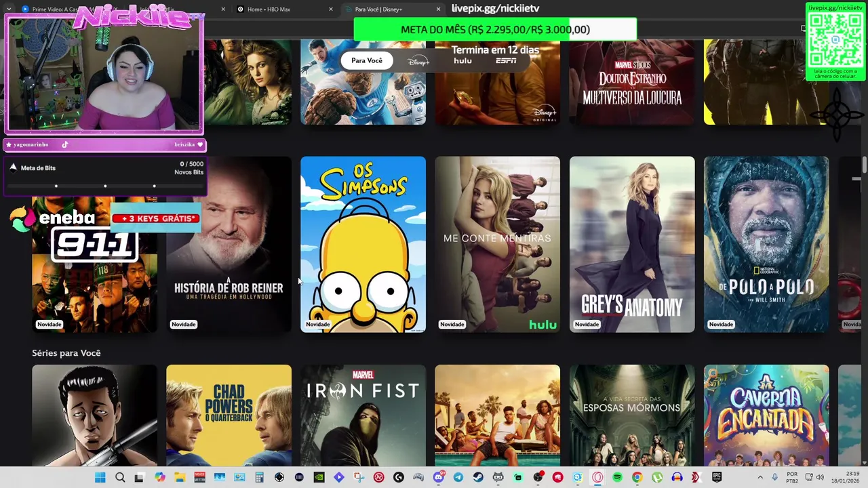Image resolution: width=868 pixels, height=488 pixels.
Task: Close the Para Você | Disney+ tab
Action: pyautogui.click(x=438, y=9)
